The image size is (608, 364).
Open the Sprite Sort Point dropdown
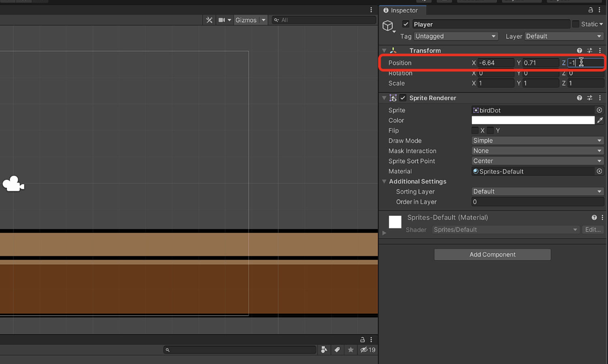click(537, 161)
